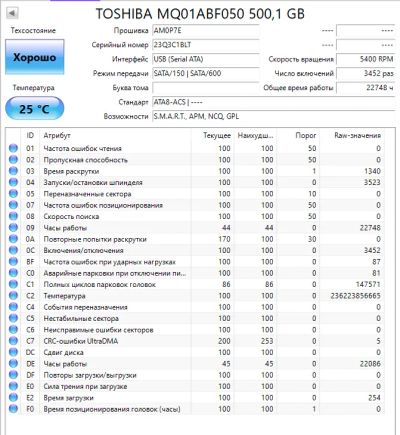This screenshot has width=400, height=435.
Task: Click the Стандарт field ATA8-ACS
Action: click(x=274, y=102)
